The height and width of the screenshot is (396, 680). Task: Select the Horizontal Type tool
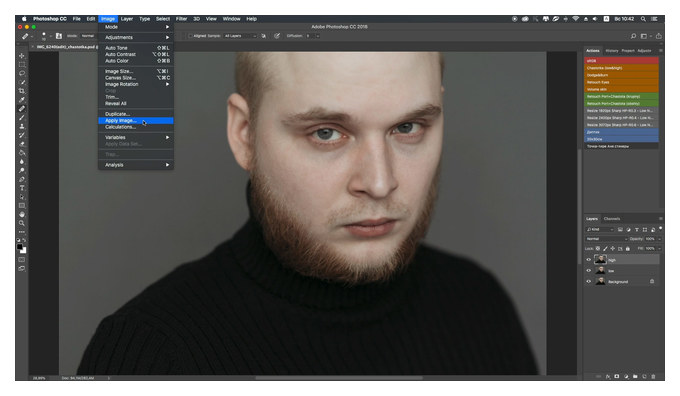(x=22, y=188)
